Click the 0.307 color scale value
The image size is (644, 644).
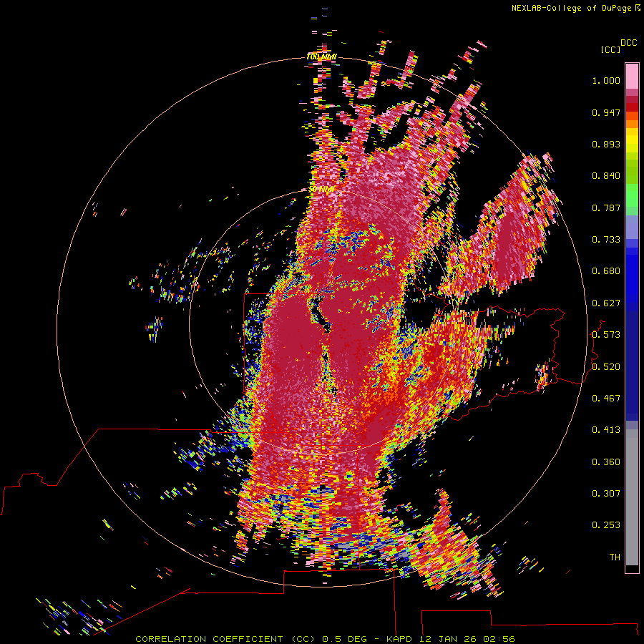click(606, 494)
